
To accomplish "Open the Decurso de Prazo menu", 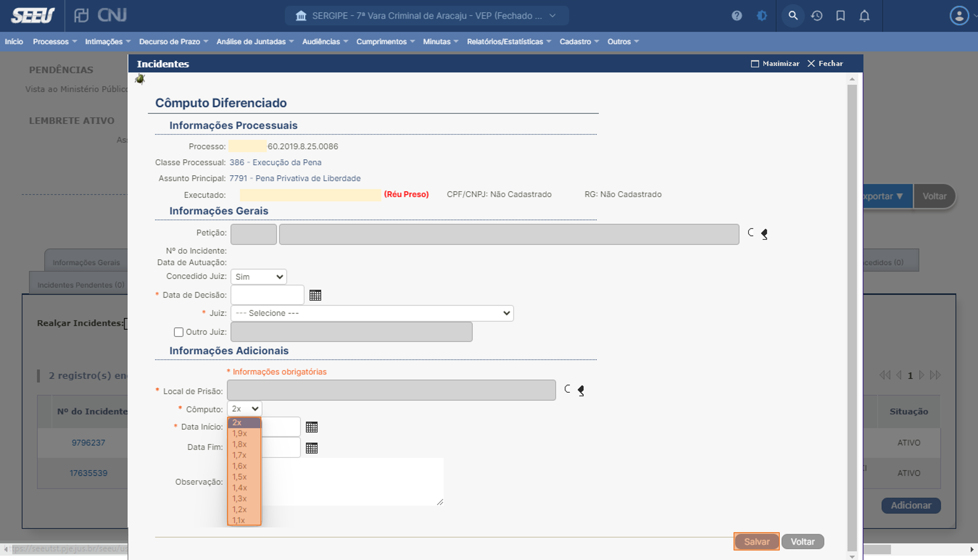I will click(173, 41).
